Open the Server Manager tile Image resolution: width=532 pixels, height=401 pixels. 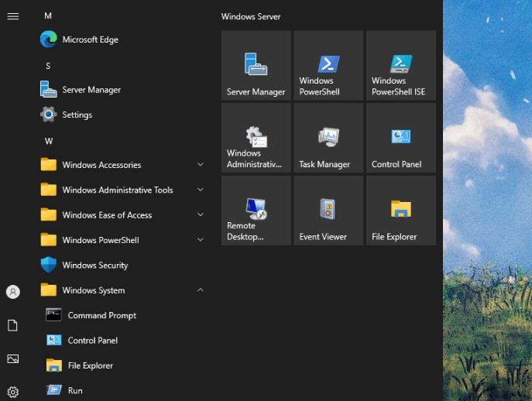point(256,66)
